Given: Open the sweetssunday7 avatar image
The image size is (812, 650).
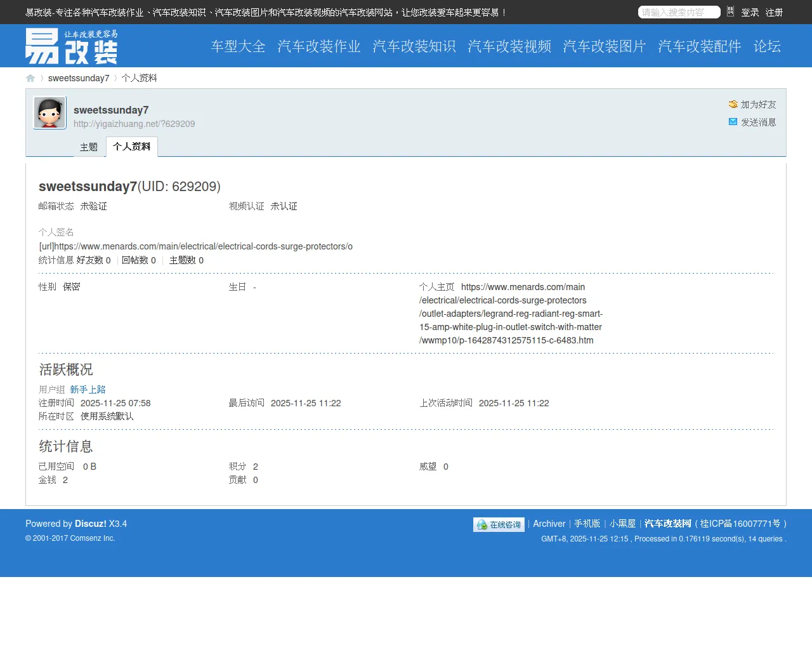Looking at the screenshot, I should coord(49,113).
